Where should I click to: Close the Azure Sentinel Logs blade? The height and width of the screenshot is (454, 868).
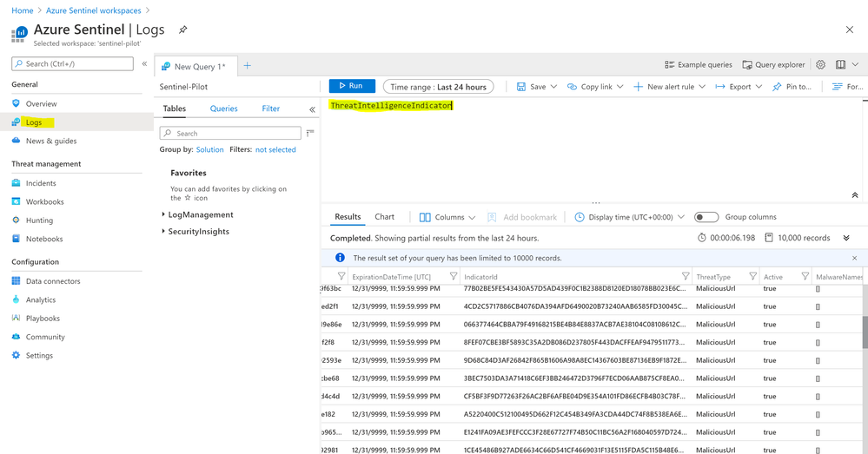[x=850, y=30]
